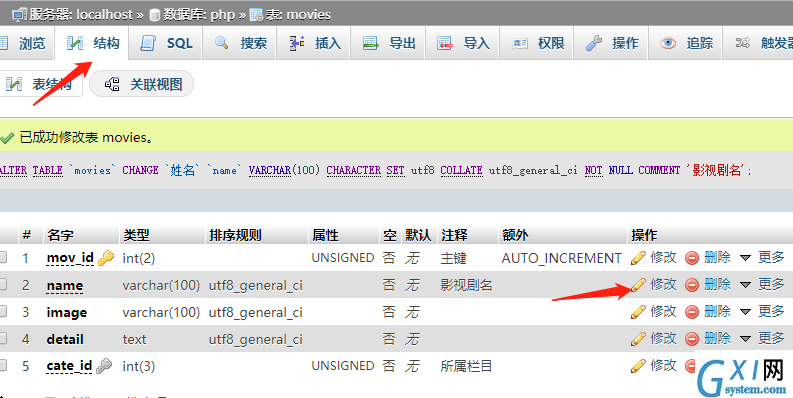793x398 pixels.
Task: Select checkbox for cate_id row
Action: tap(3, 365)
